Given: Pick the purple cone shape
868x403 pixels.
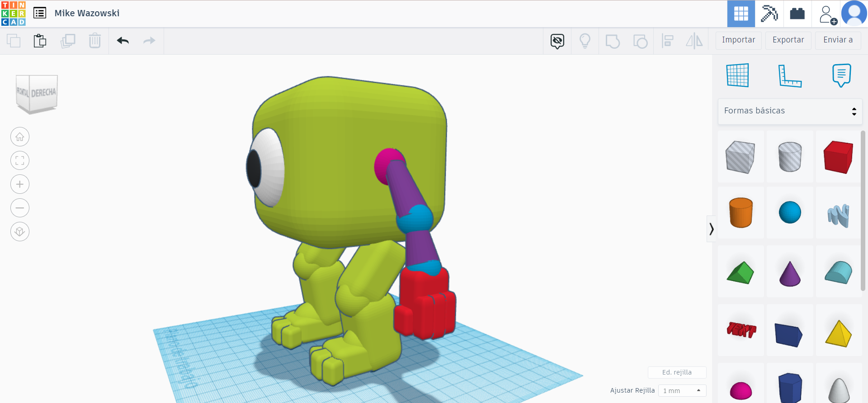Looking at the screenshot, I should coord(790,272).
